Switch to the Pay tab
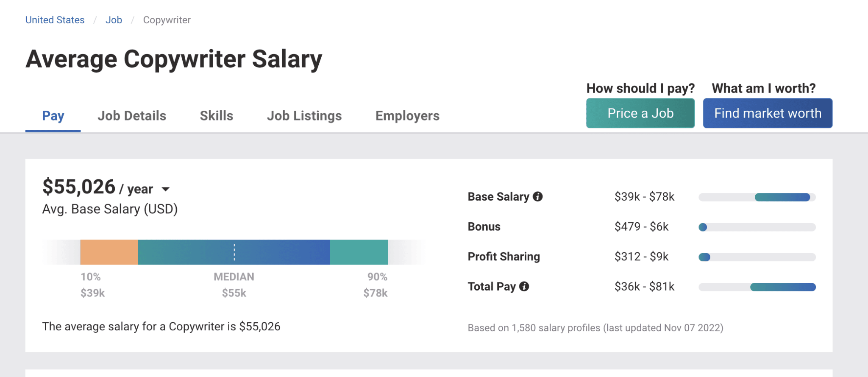868x377 pixels. click(x=53, y=116)
